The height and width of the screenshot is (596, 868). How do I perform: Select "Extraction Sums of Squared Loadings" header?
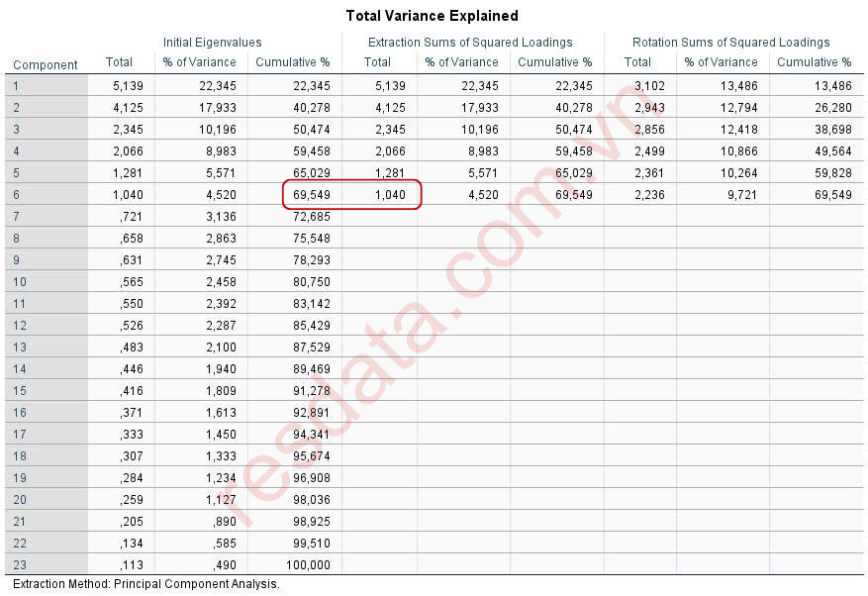[x=470, y=43]
